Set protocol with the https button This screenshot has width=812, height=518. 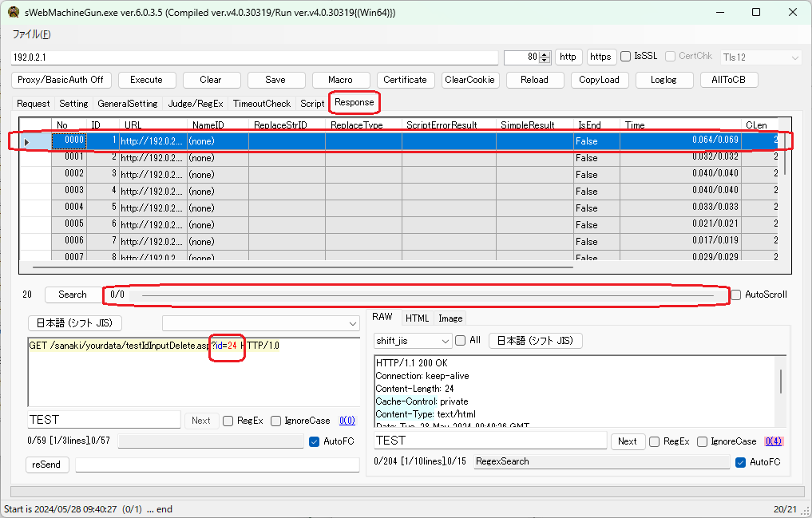point(600,57)
